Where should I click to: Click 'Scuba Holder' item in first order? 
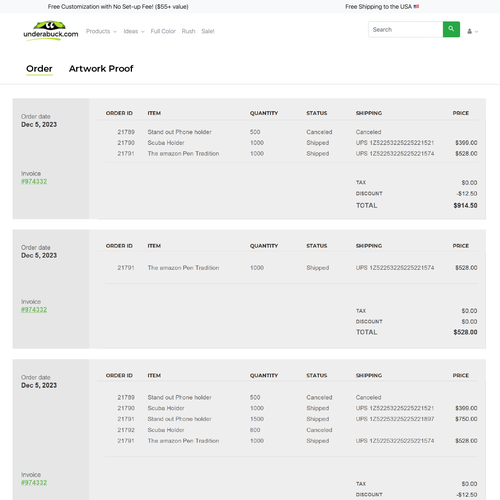[x=166, y=143]
